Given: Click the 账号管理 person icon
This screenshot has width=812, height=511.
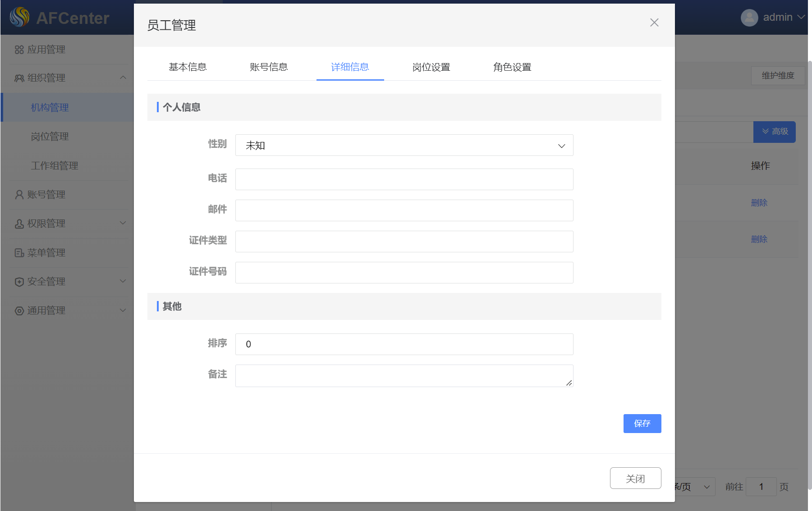Looking at the screenshot, I should pos(19,195).
